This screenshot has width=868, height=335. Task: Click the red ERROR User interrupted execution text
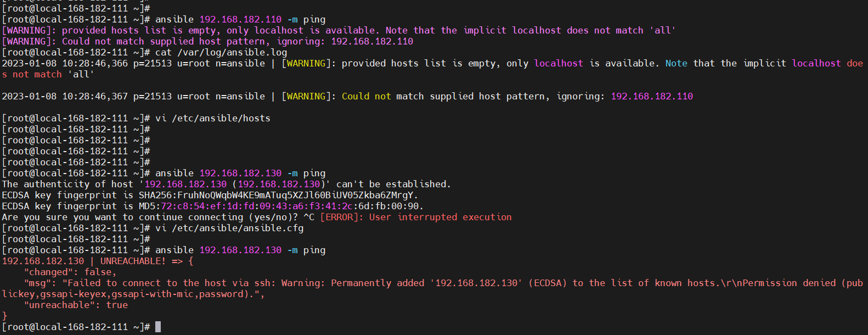[x=416, y=217]
